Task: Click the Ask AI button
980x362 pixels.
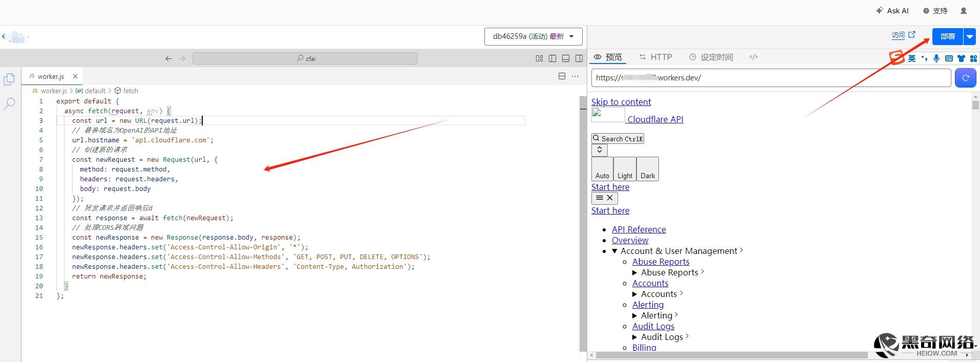Action: (892, 10)
